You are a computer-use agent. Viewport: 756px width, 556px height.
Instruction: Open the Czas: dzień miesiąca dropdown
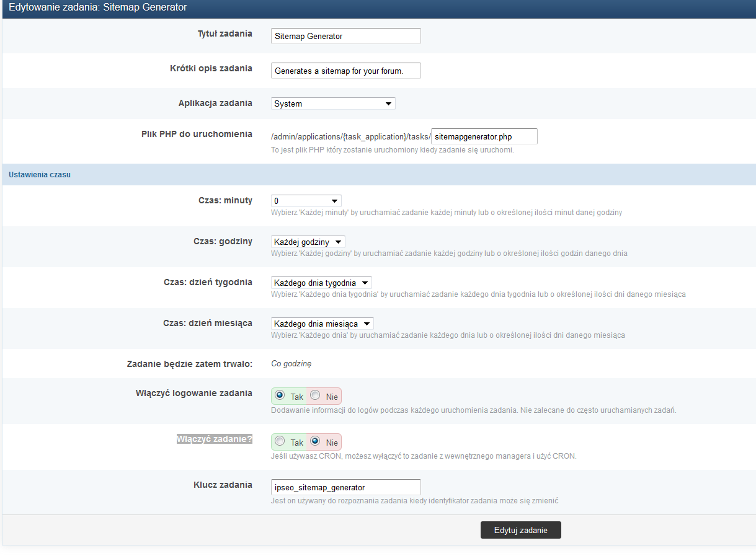click(x=321, y=323)
